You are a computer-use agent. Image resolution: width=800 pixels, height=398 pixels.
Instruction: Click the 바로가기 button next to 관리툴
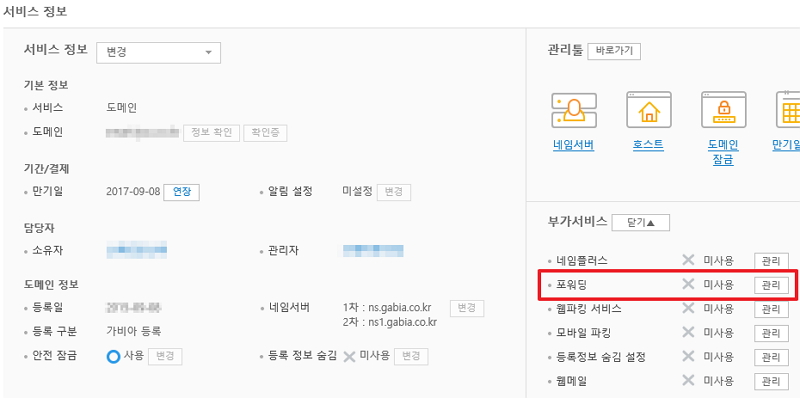(x=614, y=51)
